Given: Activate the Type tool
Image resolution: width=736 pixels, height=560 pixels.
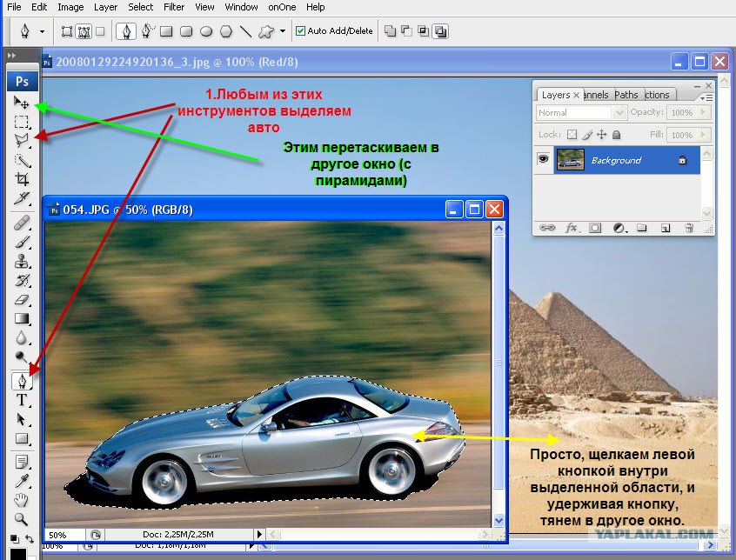Looking at the screenshot, I should pyautogui.click(x=21, y=400).
